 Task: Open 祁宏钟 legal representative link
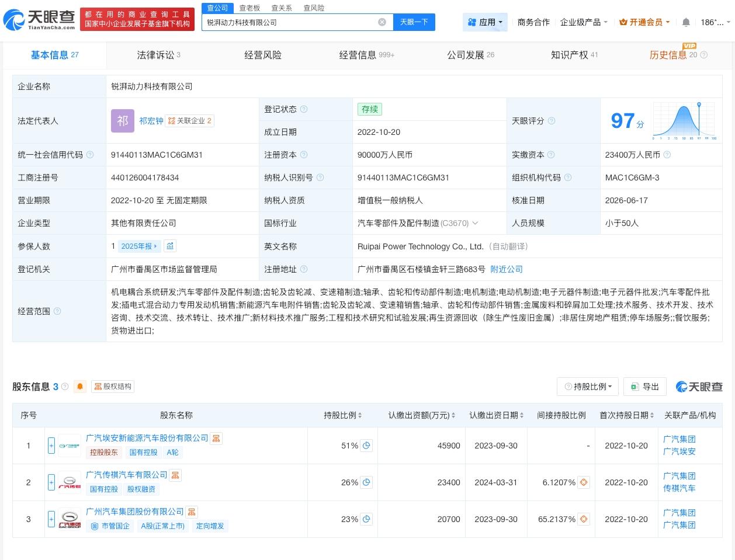click(151, 121)
